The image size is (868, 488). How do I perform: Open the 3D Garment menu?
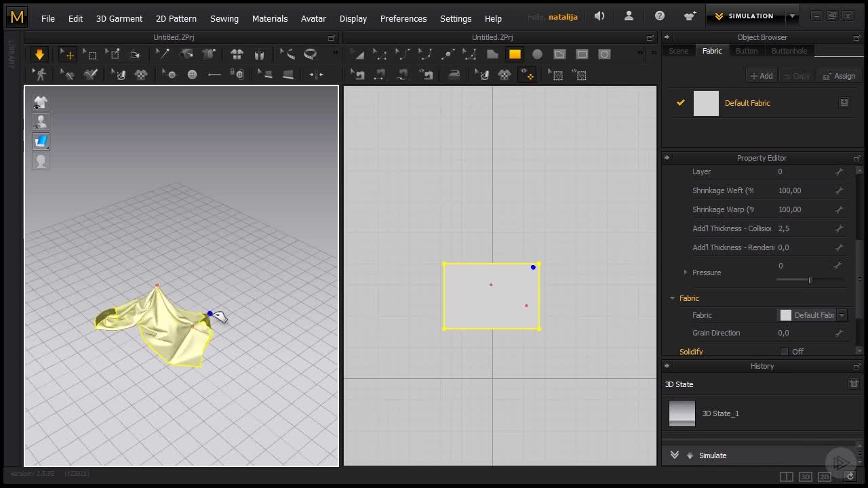[119, 18]
